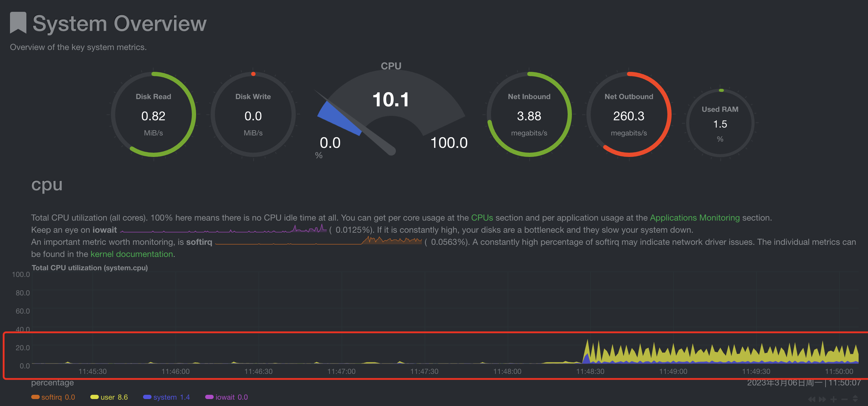Pan the CPU chart left with rewind arrows
This screenshot has width=868, height=406.
812,399
